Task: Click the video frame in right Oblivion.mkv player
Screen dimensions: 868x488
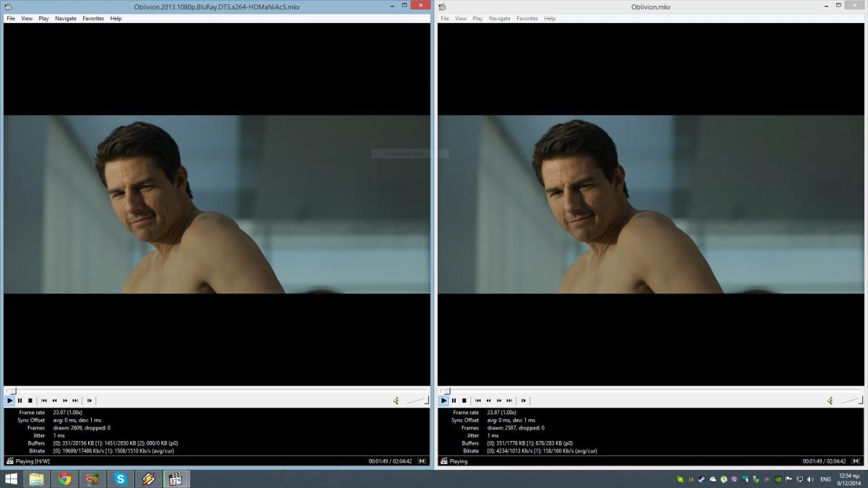Action: coord(651,205)
